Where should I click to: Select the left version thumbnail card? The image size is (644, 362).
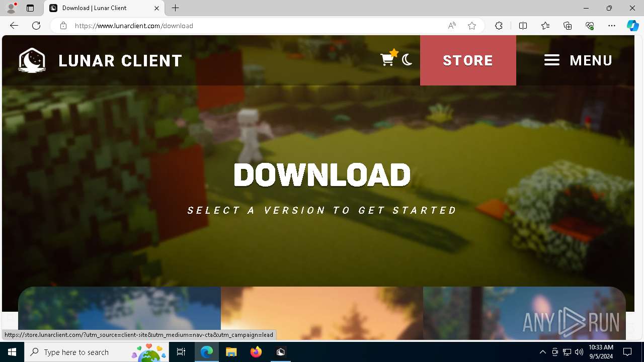pyautogui.click(x=120, y=313)
